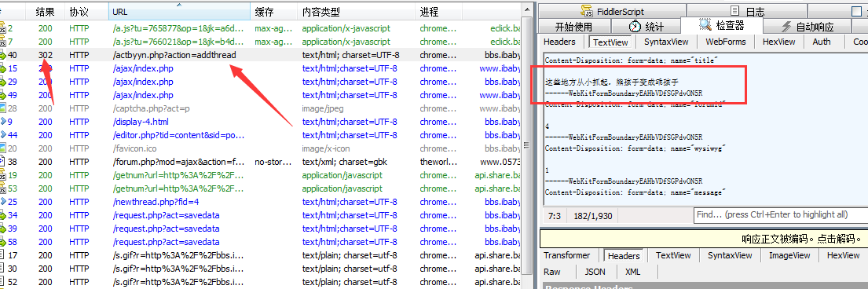The width and height of the screenshot is (868, 289).
Task: Select the /display-4.html session
Action: [x=260, y=122]
